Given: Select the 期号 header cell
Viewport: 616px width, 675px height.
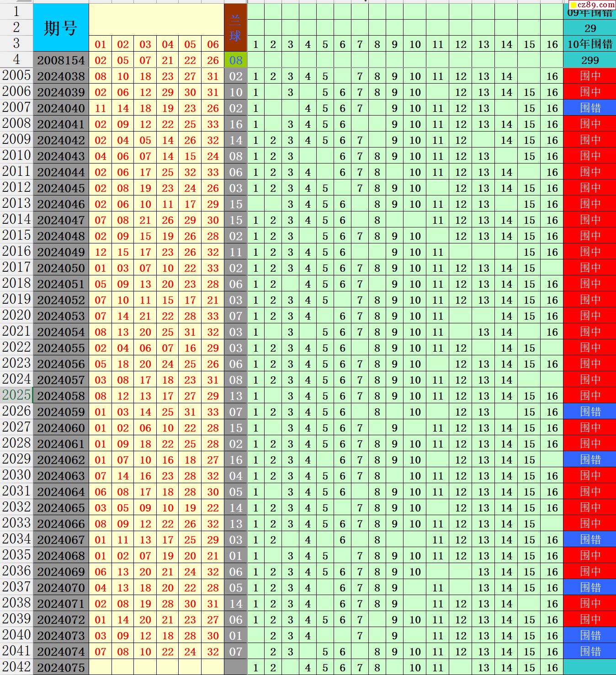Looking at the screenshot, I should [x=61, y=27].
